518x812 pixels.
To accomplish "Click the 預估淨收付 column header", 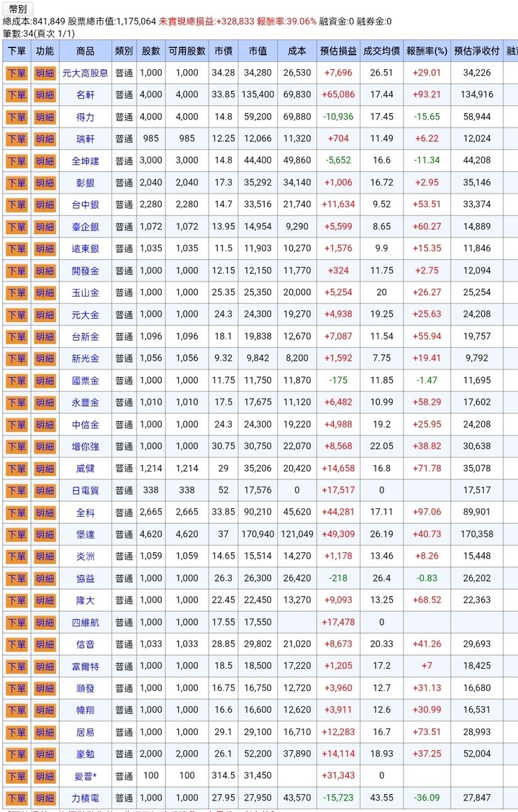I will (x=476, y=50).
